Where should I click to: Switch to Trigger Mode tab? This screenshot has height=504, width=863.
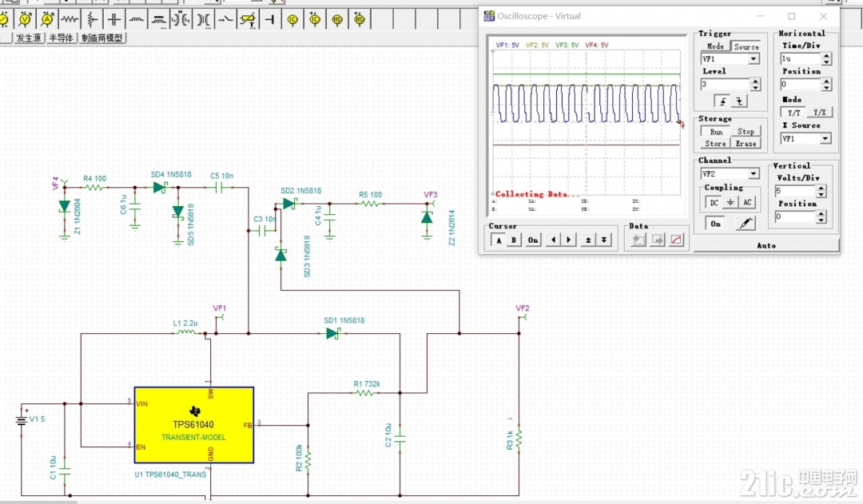pos(715,46)
